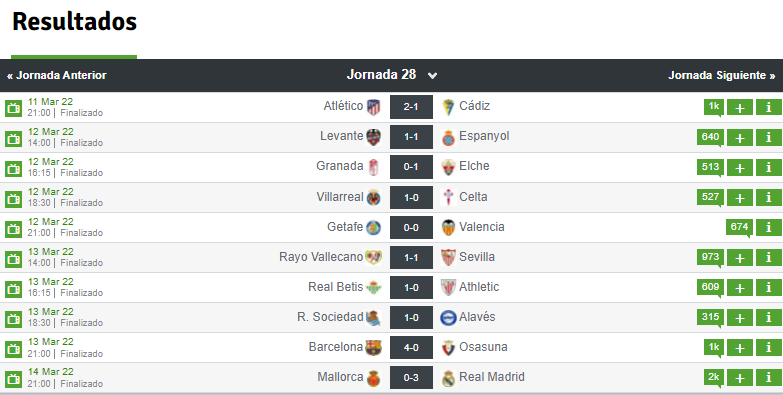Open the 973 comments bubble for Rayo-Sevilla
This screenshot has height=395, width=783.
tap(710, 258)
